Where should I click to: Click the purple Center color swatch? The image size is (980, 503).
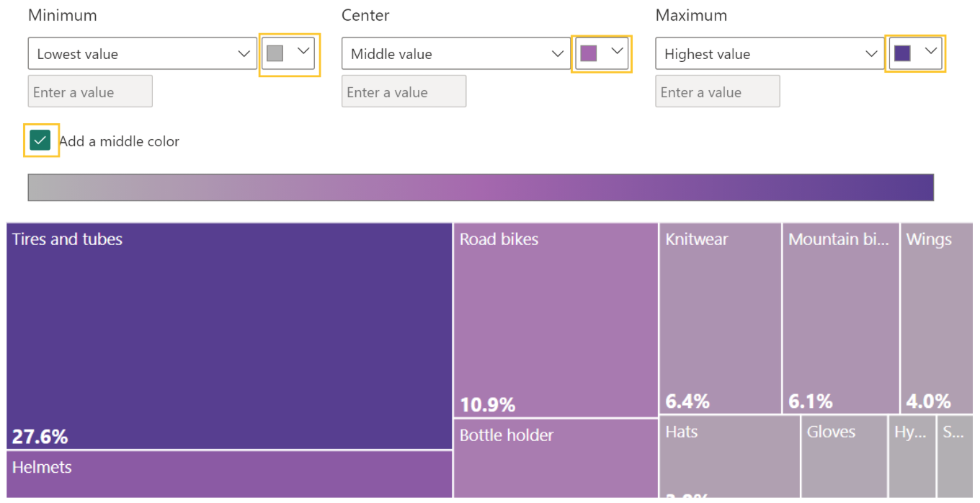point(602,53)
